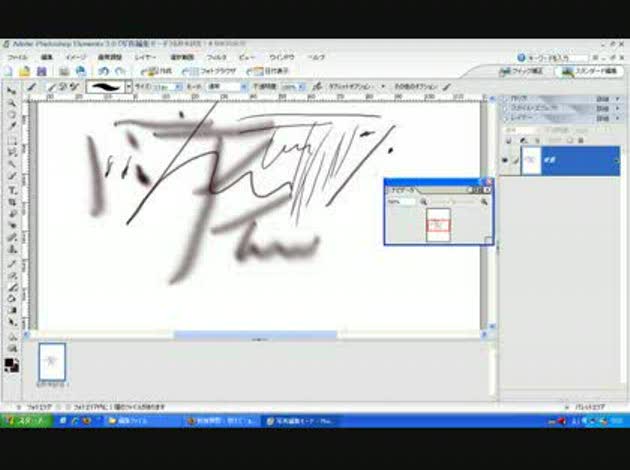Select the Rectangular Marquee tool
Image resolution: width=630 pixels, height=470 pixels.
[x=12, y=141]
